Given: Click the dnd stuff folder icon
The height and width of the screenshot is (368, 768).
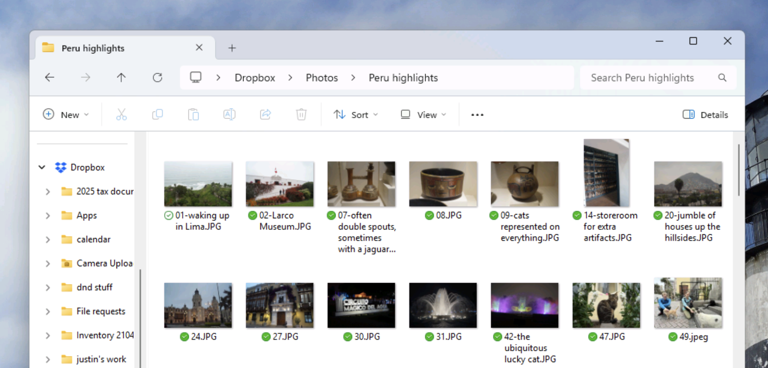Looking at the screenshot, I should [x=67, y=288].
